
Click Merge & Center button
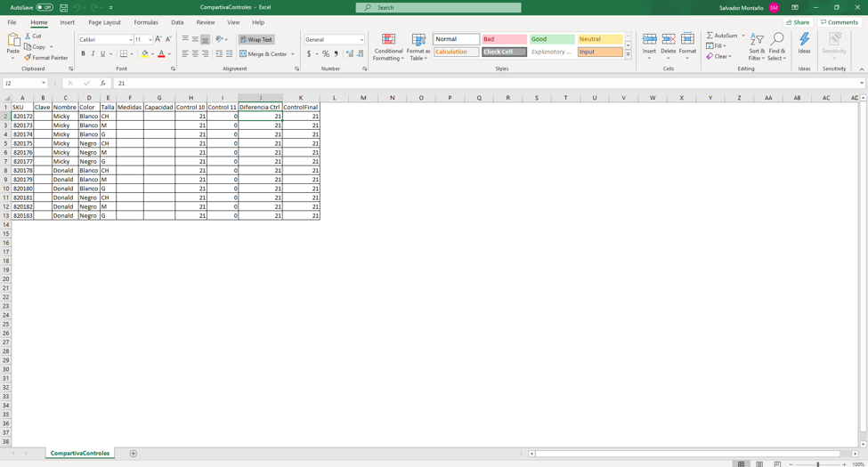tap(264, 54)
